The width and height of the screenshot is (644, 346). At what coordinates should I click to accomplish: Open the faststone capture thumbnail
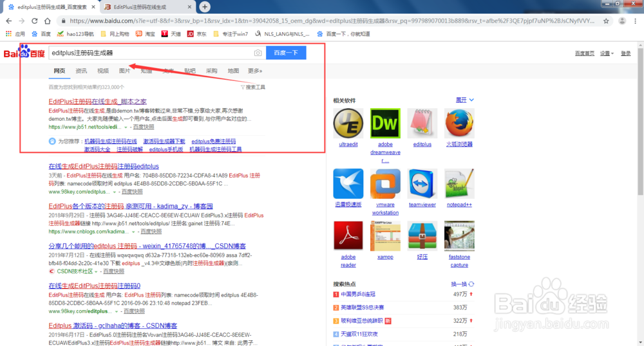click(459, 236)
